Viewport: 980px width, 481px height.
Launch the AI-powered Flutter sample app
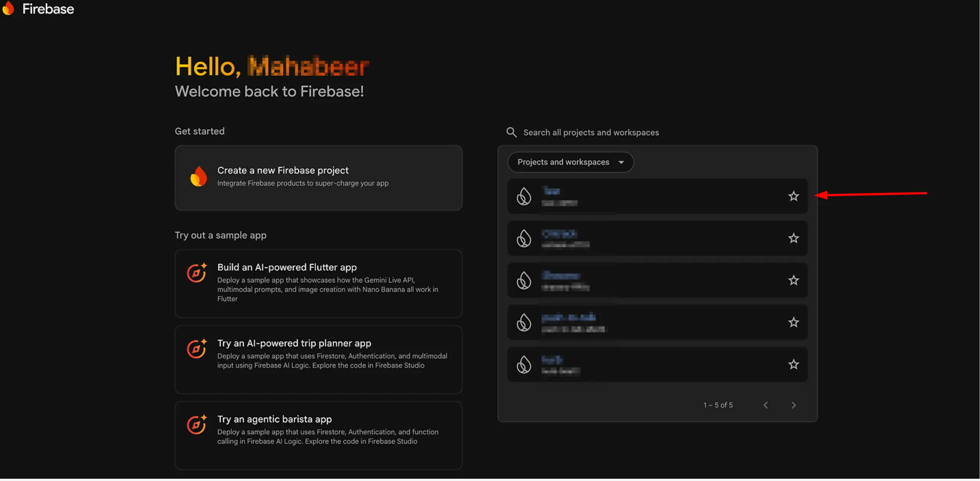pos(319,283)
